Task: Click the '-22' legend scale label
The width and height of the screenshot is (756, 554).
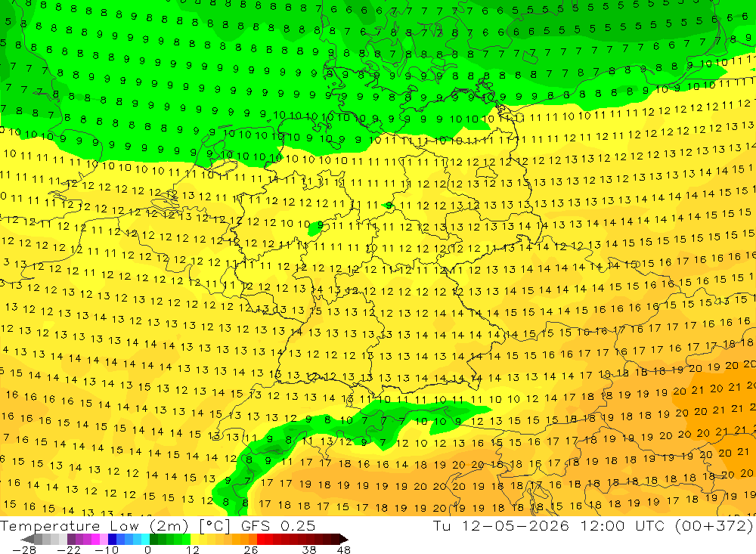Action: coord(69,549)
